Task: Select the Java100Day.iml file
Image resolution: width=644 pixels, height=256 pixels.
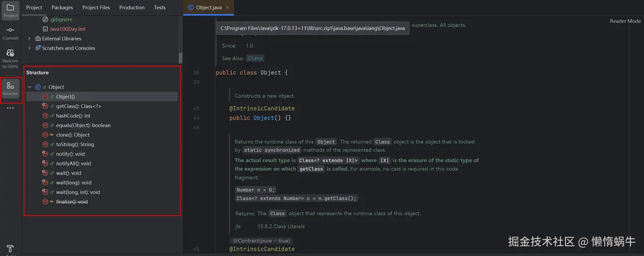Action: (67, 29)
